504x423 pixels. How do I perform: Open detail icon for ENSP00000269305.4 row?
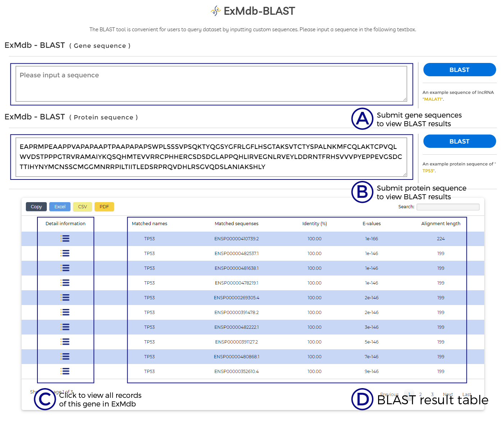(x=65, y=297)
